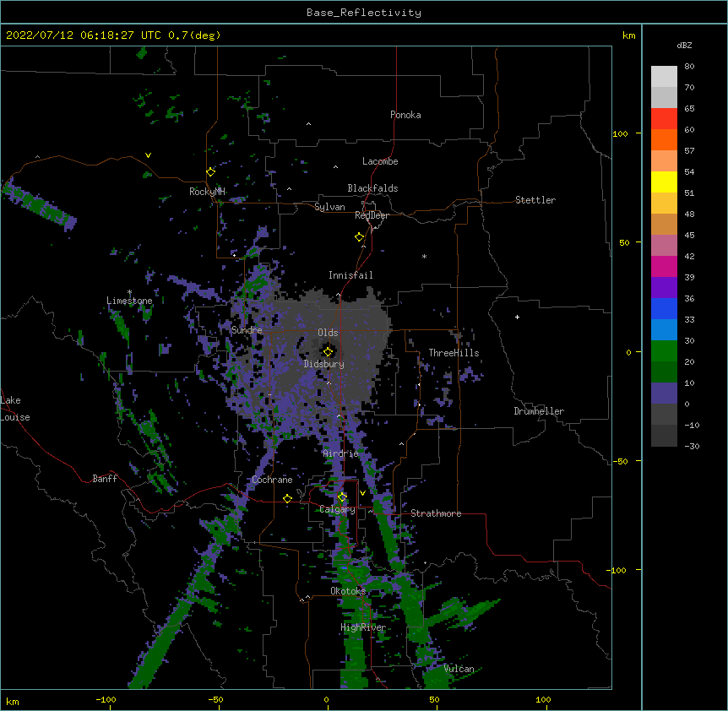Click the Lacombe city label
This screenshot has height=711, width=728.
[x=380, y=161]
